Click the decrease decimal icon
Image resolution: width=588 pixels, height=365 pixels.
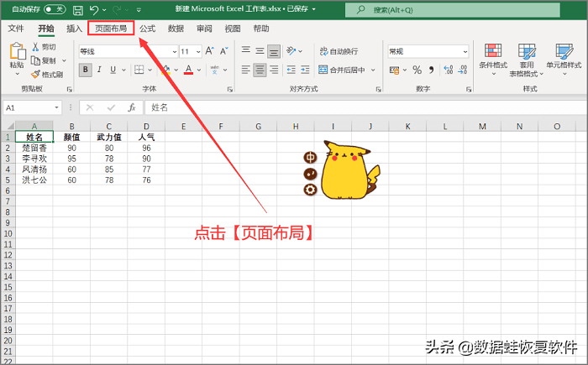pyautogui.click(x=463, y=70)
